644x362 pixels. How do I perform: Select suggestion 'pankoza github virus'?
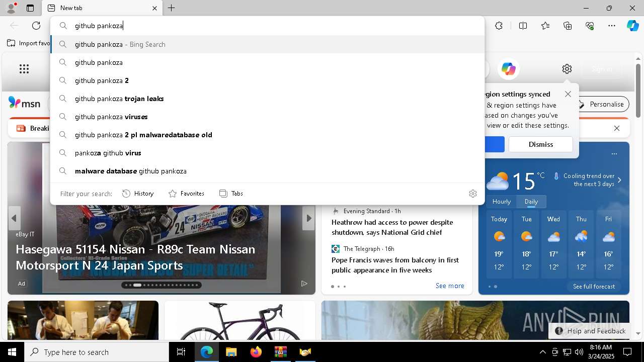click(268, 153)
